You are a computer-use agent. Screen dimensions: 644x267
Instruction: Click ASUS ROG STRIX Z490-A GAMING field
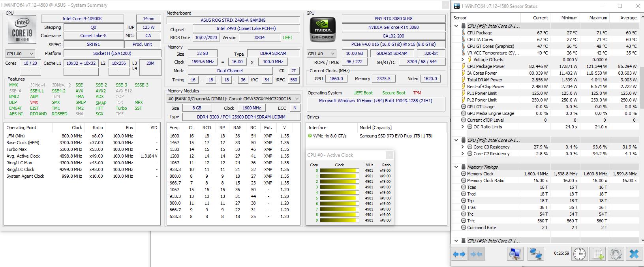[x=233, y=20]
